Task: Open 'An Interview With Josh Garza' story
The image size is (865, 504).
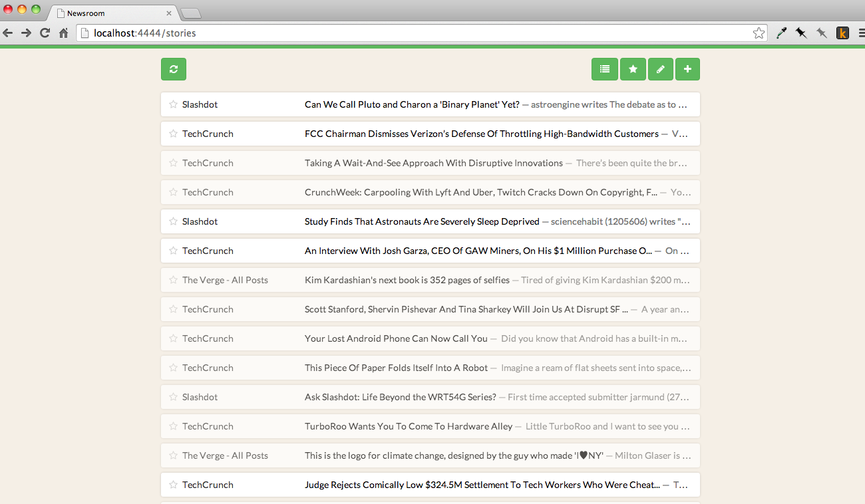Action: point(478,251)
